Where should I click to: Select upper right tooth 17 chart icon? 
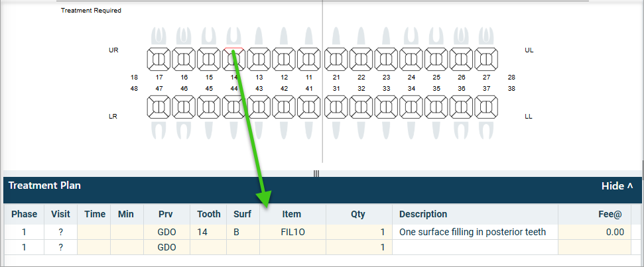(x=159, y=59)
